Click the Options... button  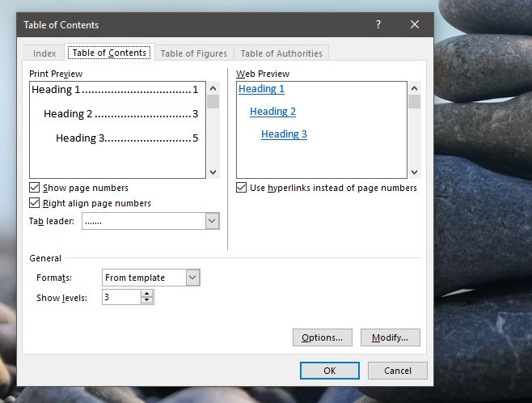pos(323,337)
